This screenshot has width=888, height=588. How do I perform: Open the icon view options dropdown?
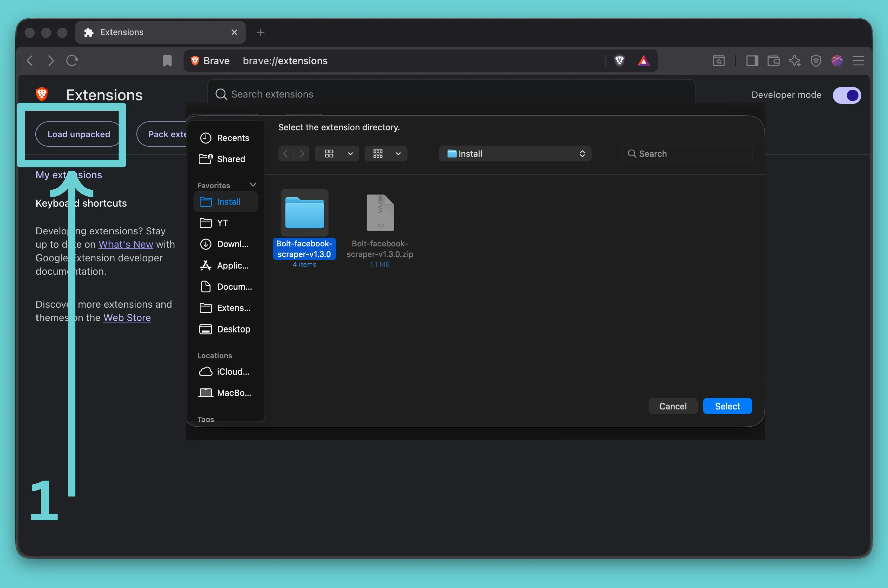(337, 154)
